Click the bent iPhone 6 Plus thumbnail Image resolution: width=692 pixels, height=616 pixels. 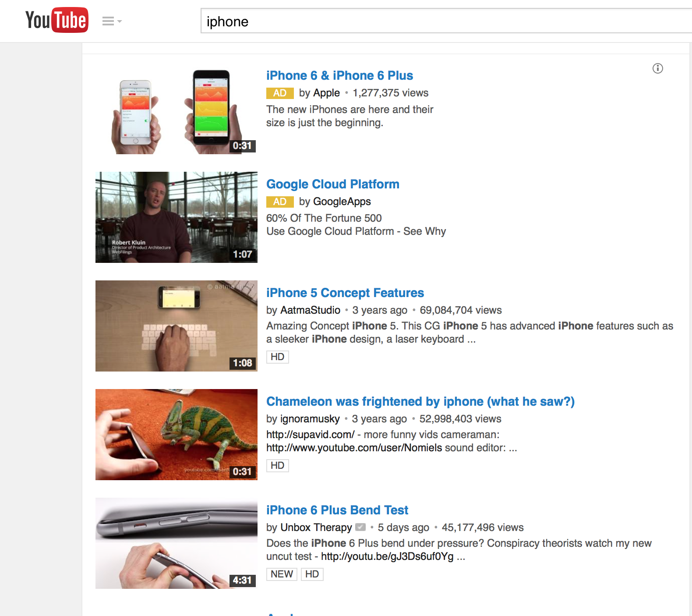click(177, 543)
